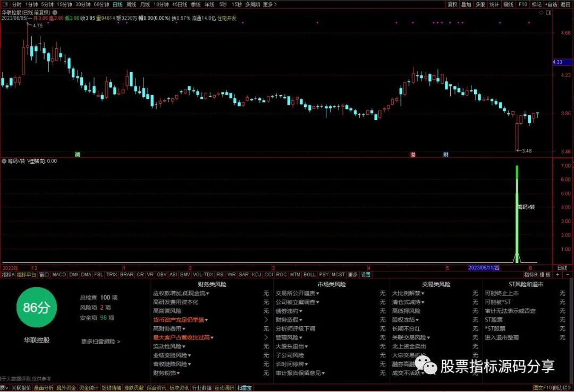Select the 年线 yearly period

[x=209, y=4]
